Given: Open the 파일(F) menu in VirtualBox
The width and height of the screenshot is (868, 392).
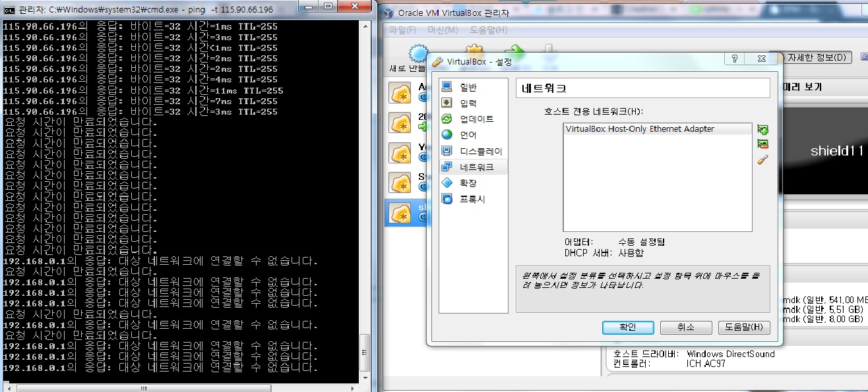Looking at the screenshot, I should pyautogui.click(x=402, y=30).
